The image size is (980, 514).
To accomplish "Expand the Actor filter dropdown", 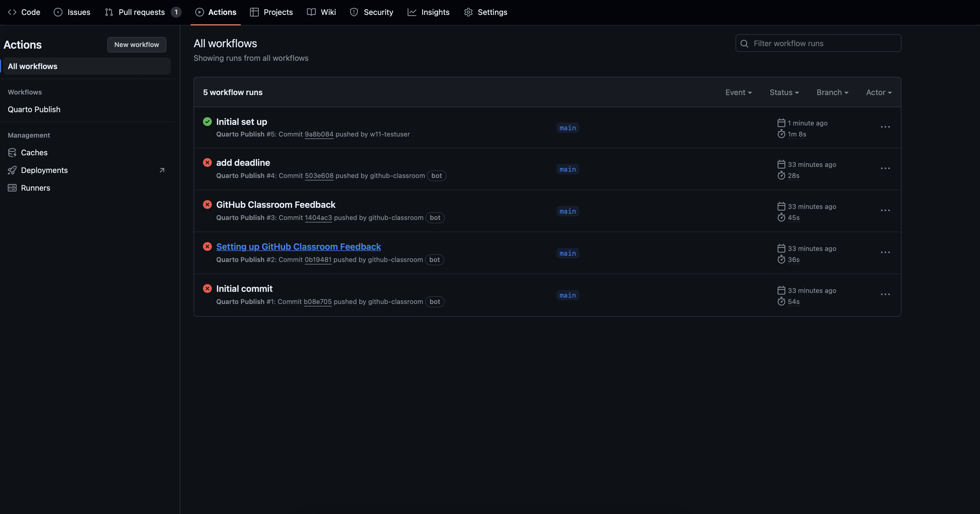I will coord(879,92).
